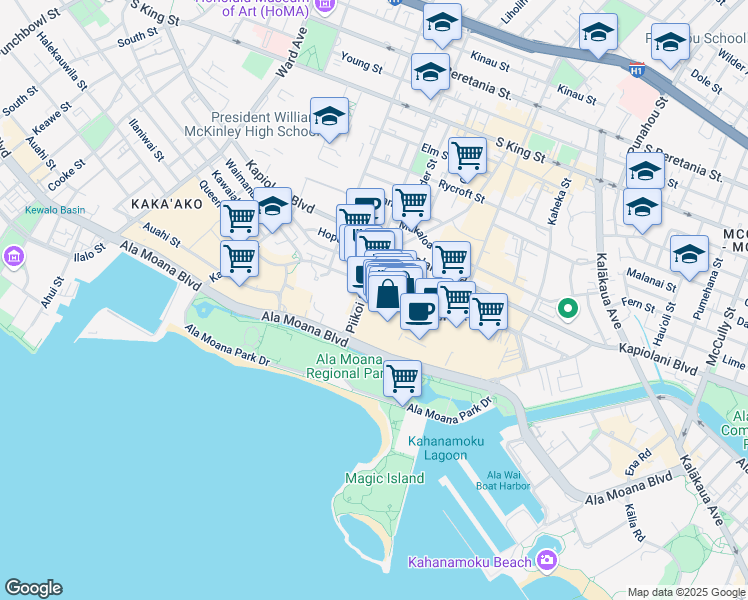Click the Map data ©2025 Google text
Viewport: 748px width, 600px height.
click(686, 592)
